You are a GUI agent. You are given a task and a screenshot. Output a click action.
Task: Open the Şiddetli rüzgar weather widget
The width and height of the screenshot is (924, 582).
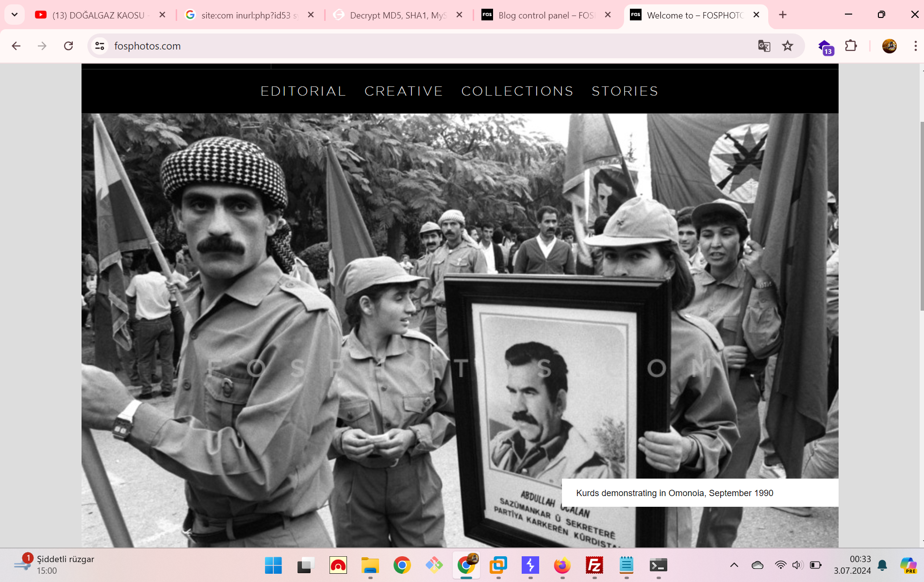click(54, 565)
